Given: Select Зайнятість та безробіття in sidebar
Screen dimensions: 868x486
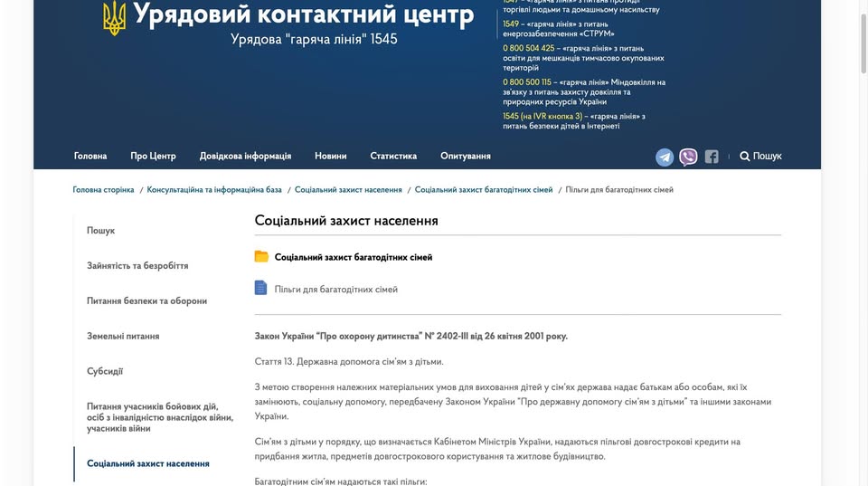Looking at the screenshot, I should 137,266.
